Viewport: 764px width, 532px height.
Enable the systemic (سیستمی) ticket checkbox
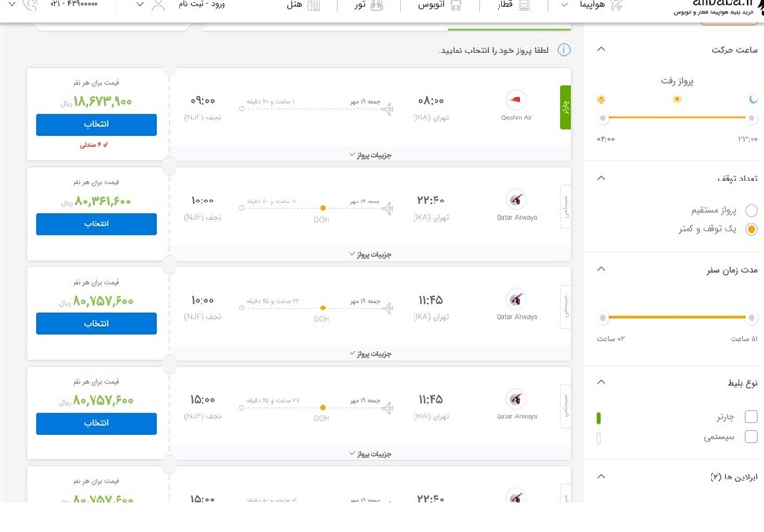pyautogui.click(x=752, y=437)
